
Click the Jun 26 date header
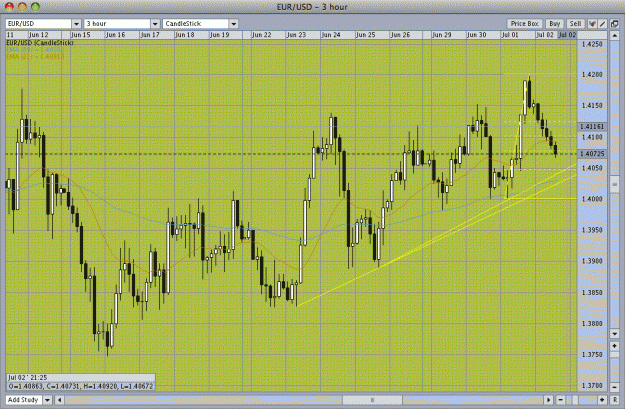400,35
